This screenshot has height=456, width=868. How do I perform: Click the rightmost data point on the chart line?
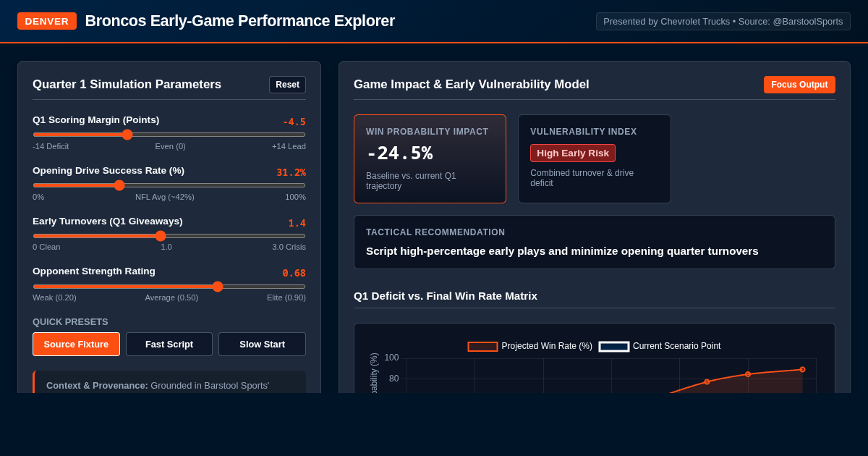click(x=802, y=369)
